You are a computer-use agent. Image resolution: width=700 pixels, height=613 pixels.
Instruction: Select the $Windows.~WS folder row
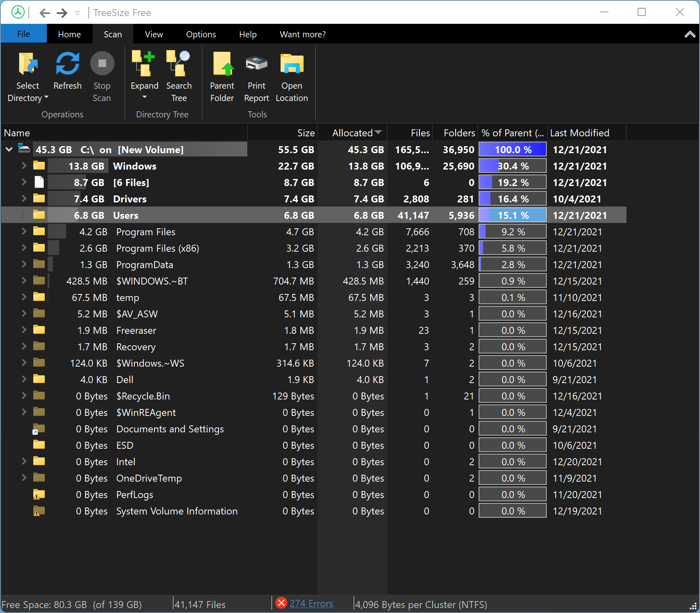(314, 363)
